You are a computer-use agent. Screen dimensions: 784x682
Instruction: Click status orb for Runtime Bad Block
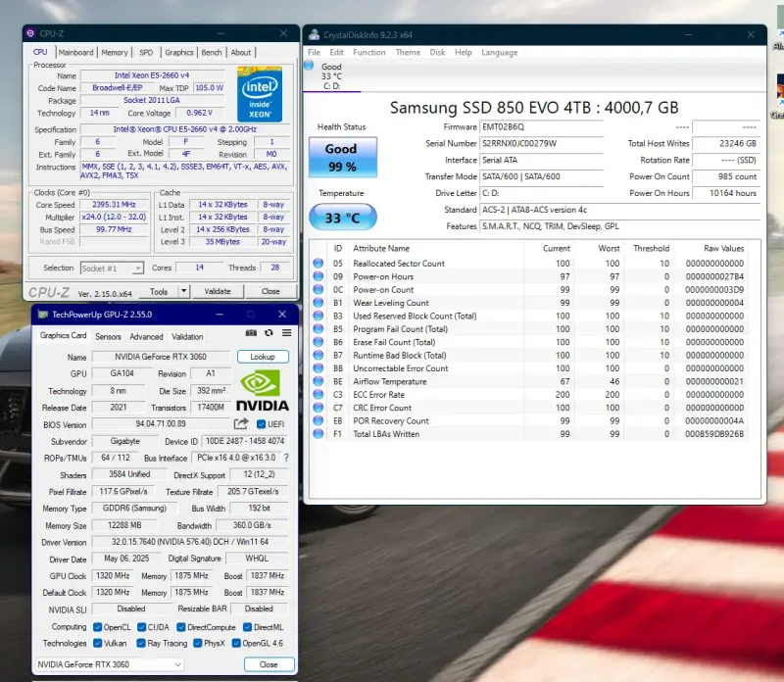(x=318, y=355)
